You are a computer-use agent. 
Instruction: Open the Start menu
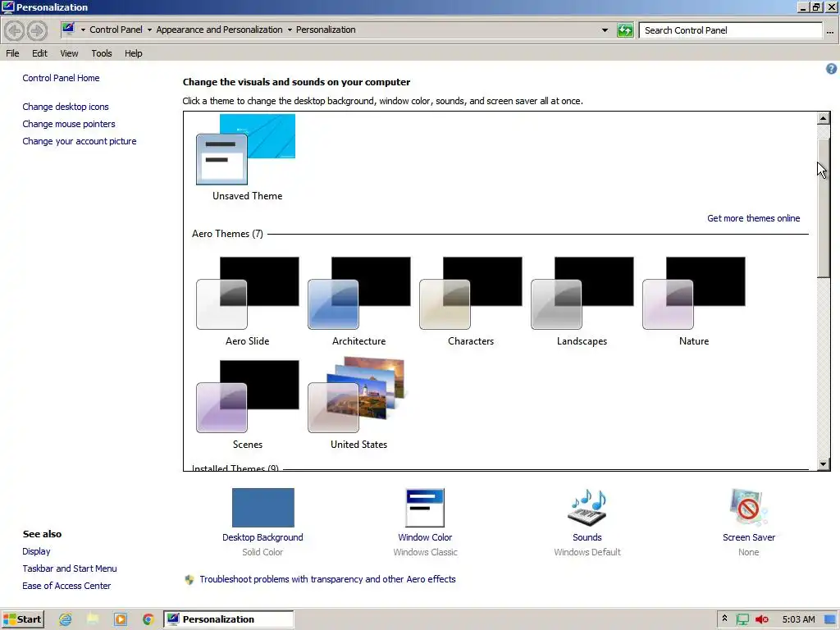22,619
